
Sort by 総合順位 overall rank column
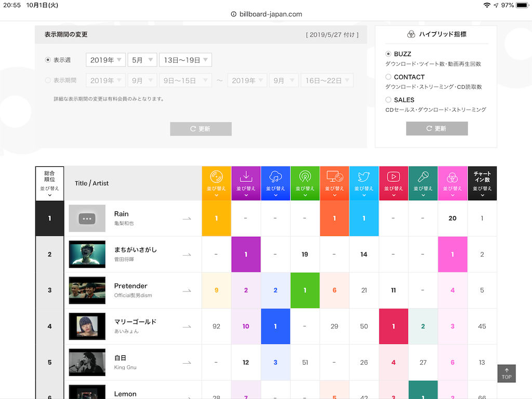point(49,183)
